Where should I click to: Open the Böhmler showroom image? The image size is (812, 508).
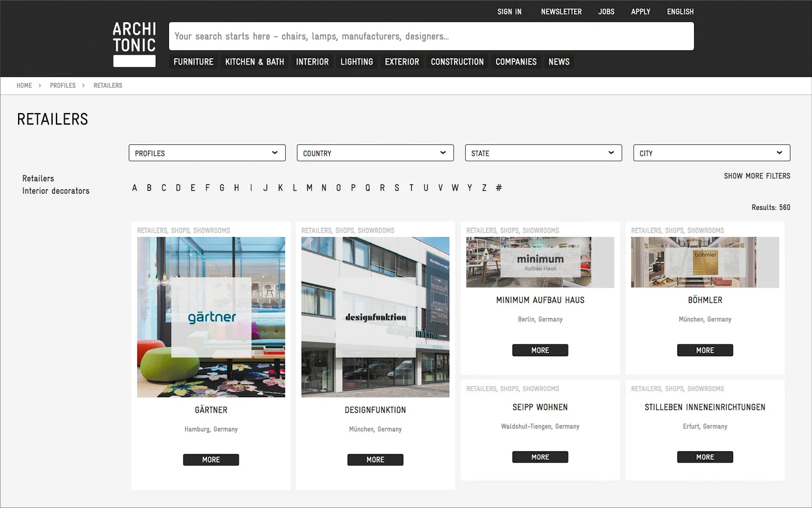coord(705,262)
